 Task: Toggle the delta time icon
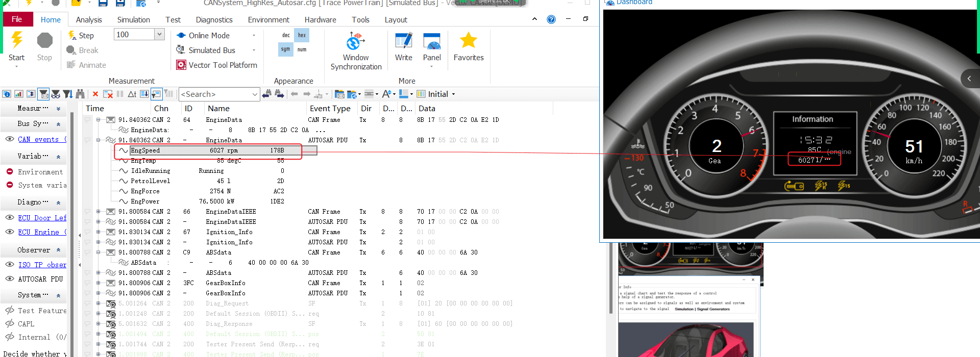coord(132,94)
